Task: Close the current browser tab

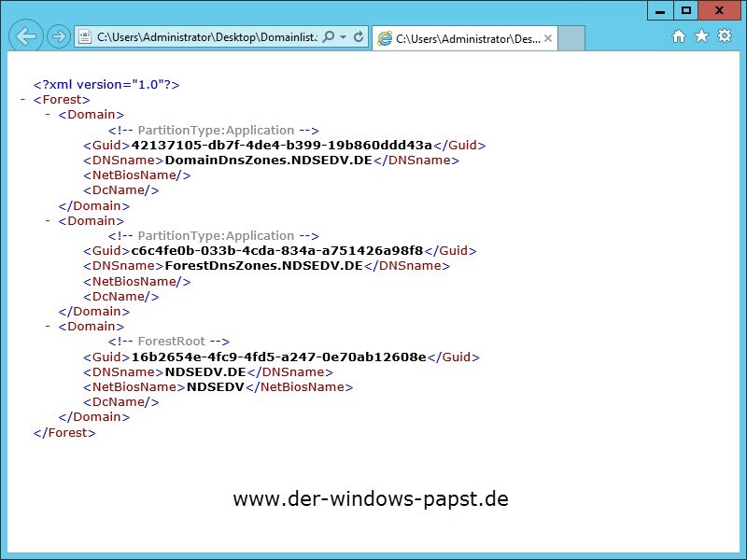Action: (x=548, y=39)
